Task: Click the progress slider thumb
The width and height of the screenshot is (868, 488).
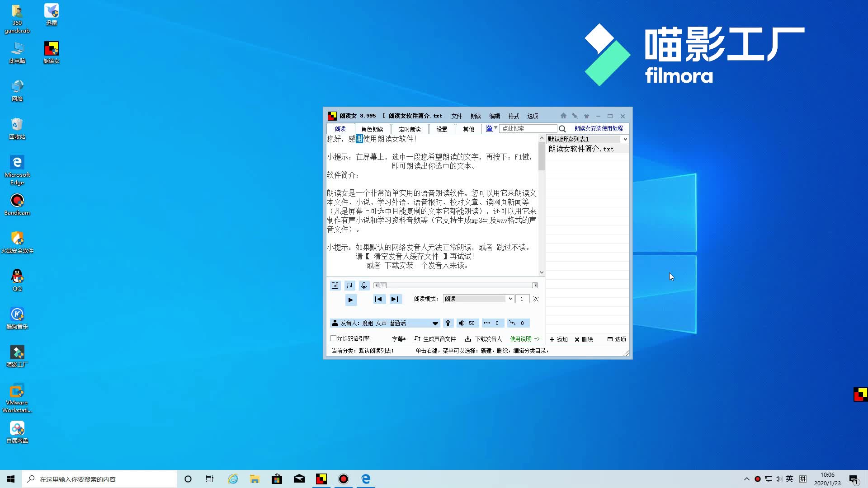Action: click(383, 285)
